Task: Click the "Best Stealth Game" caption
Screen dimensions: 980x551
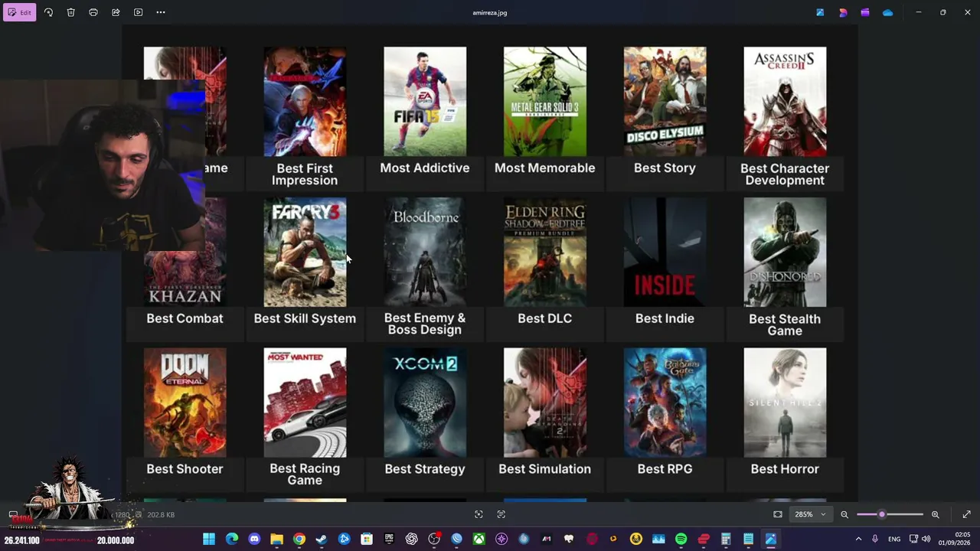Action: [x=785, y=325]
